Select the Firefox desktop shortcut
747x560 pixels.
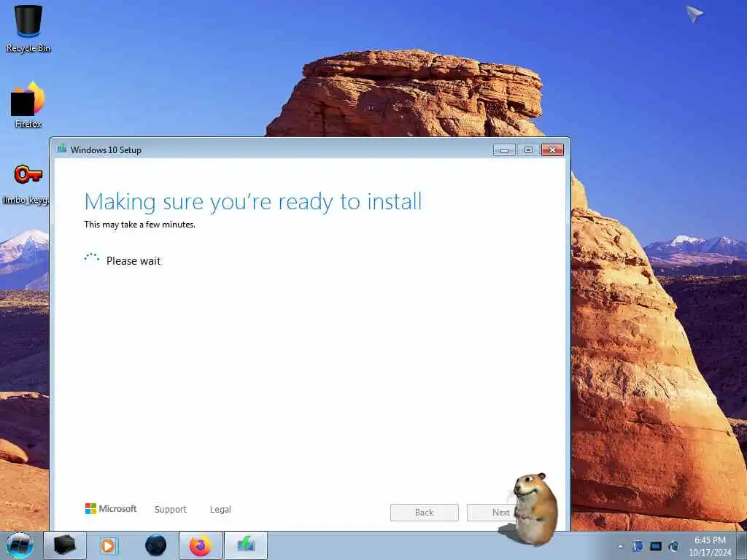pyautogui.click(x=28, y=105)
